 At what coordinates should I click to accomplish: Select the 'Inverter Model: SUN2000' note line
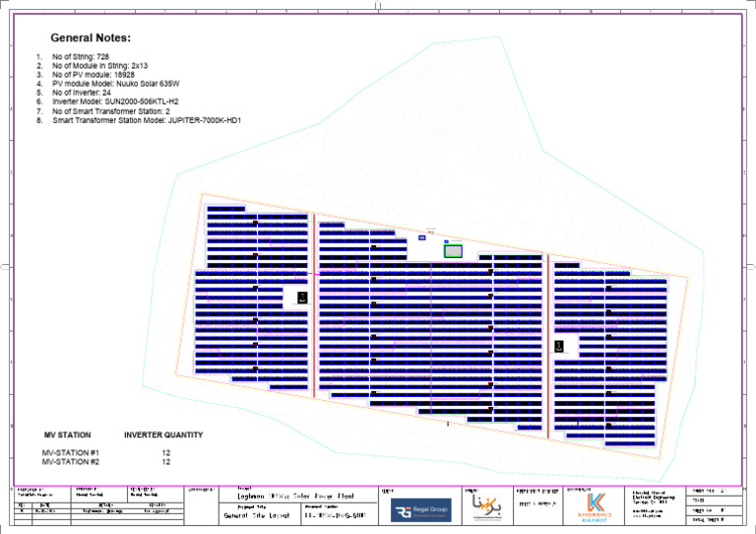(x=115, y=101)
